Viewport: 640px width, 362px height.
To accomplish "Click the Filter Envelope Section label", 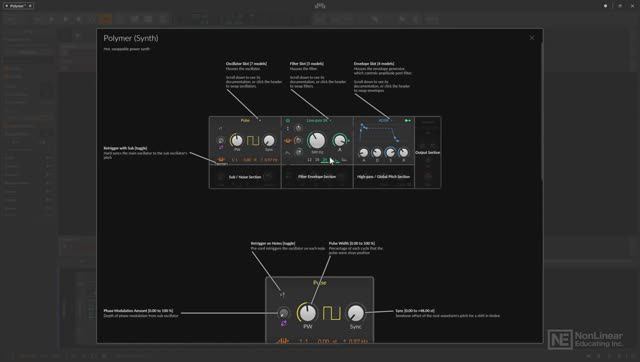I will pyautogui.click(x=317, y=177).
